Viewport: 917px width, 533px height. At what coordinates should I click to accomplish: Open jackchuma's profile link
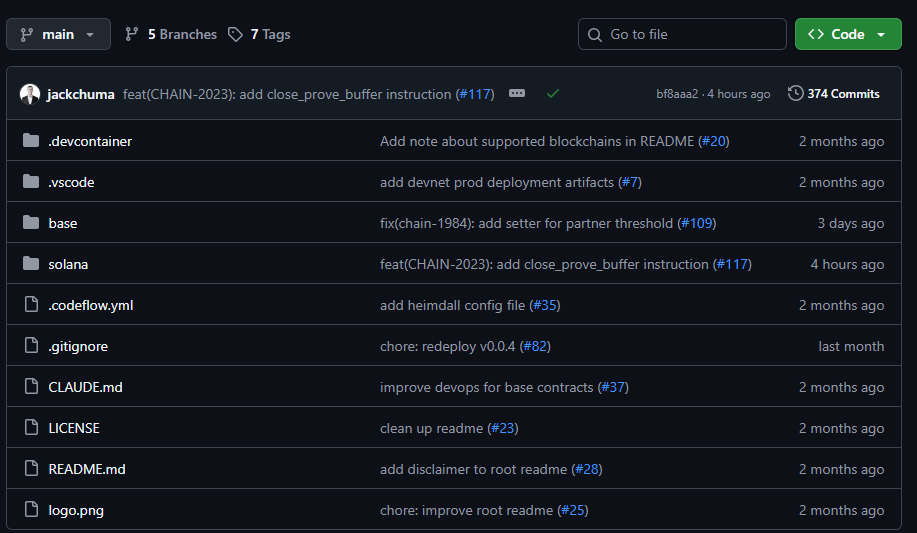click(x=81, y=94)
